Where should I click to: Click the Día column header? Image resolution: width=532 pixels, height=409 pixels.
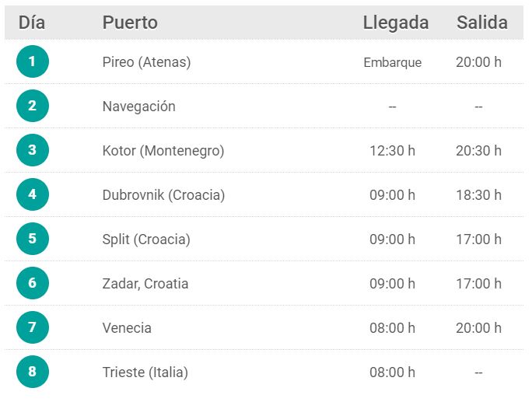[x=32, y=23]
